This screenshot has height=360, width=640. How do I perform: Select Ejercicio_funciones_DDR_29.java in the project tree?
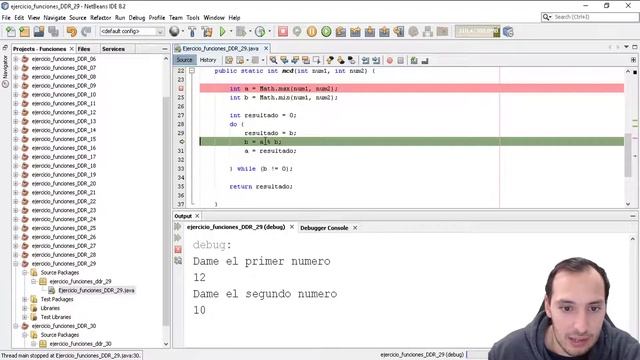pyautogui.click(x=96, y=290)
